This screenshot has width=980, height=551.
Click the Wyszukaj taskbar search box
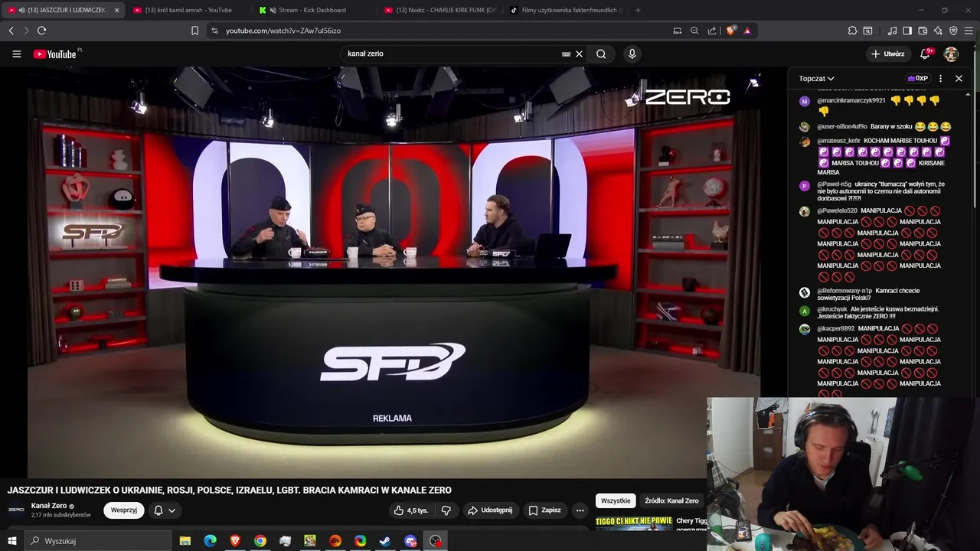[98, 541]
